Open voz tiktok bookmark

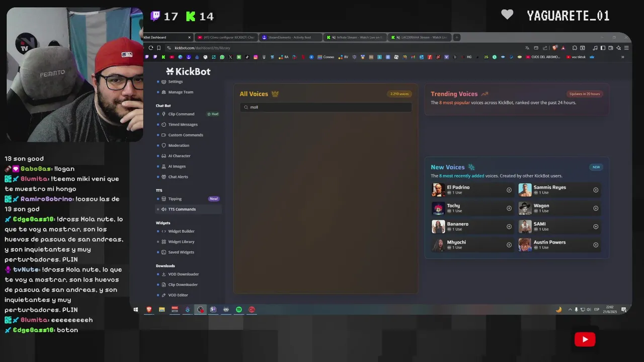[x=576, y=57]
